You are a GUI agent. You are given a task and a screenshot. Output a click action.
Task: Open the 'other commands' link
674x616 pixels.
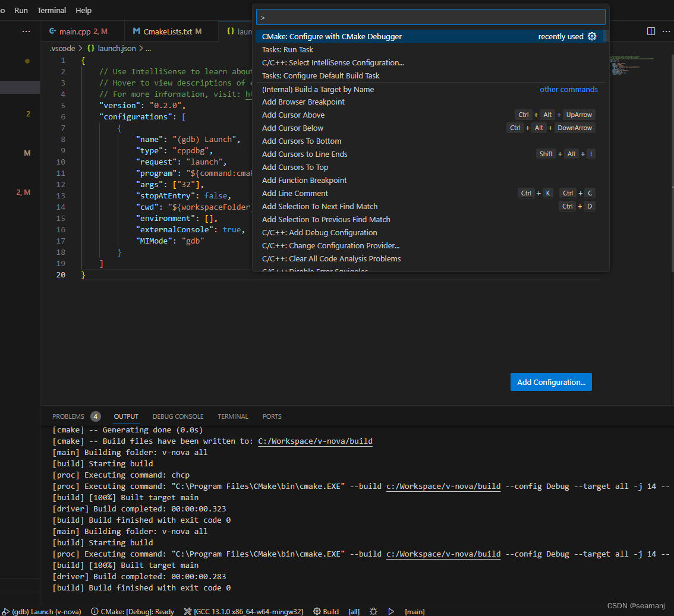pos(568,89)
